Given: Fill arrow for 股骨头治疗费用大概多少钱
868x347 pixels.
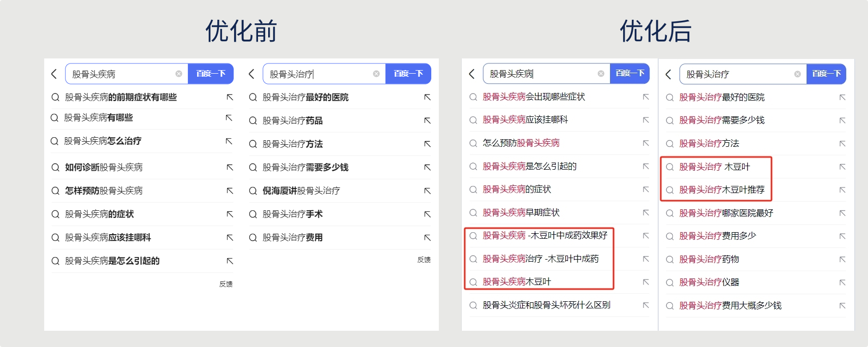Looking at the screenshot, I should [x=843, y=305].
